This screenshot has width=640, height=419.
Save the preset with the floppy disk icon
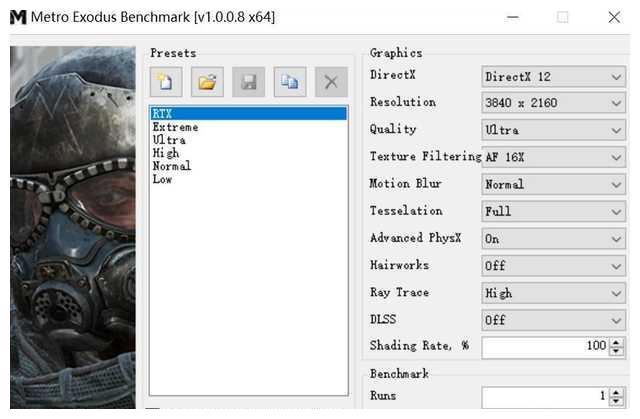click(x=249, y=82)
